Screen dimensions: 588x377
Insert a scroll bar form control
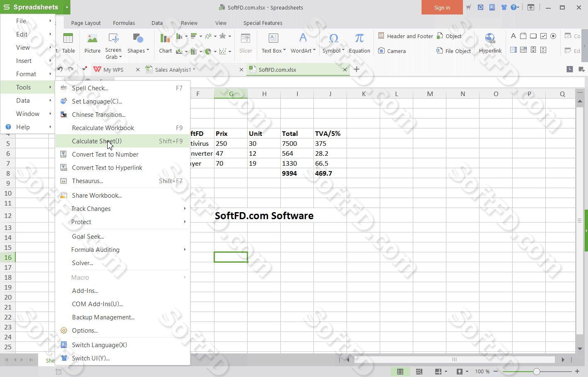[x=543, y=50]
